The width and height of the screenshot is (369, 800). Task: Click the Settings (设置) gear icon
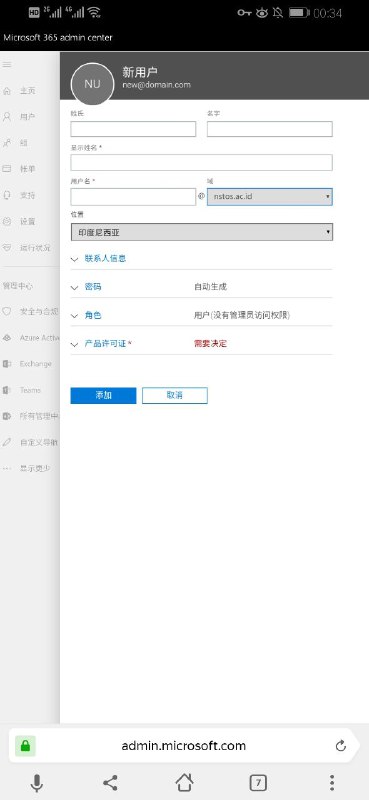(x=7, y=221)
